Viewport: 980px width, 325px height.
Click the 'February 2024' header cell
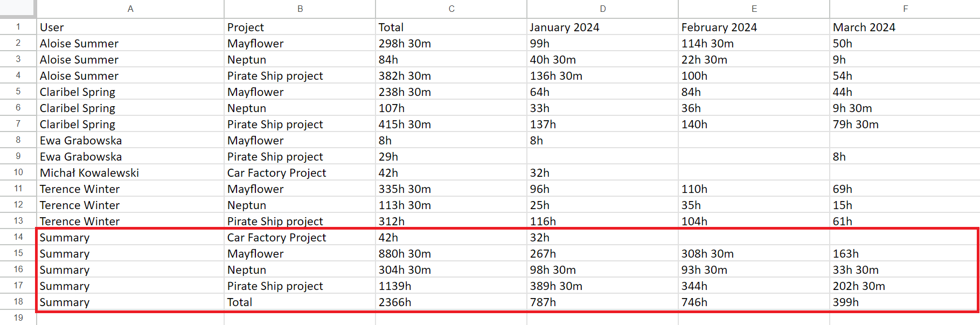pos(754,27)
